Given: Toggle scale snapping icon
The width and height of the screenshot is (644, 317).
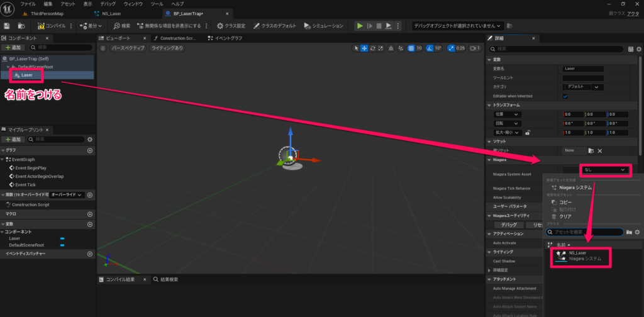Looking at the screenshot, I should [x=452, y=48].
